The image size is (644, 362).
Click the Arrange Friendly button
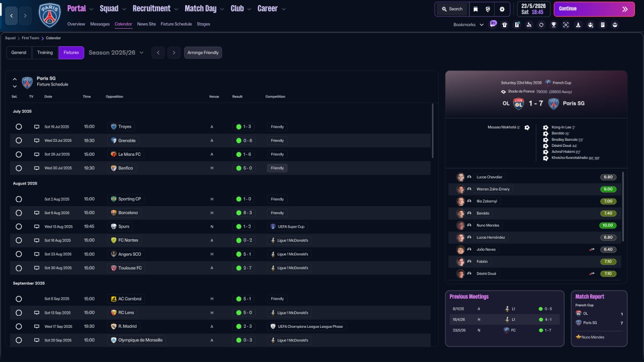203,53
